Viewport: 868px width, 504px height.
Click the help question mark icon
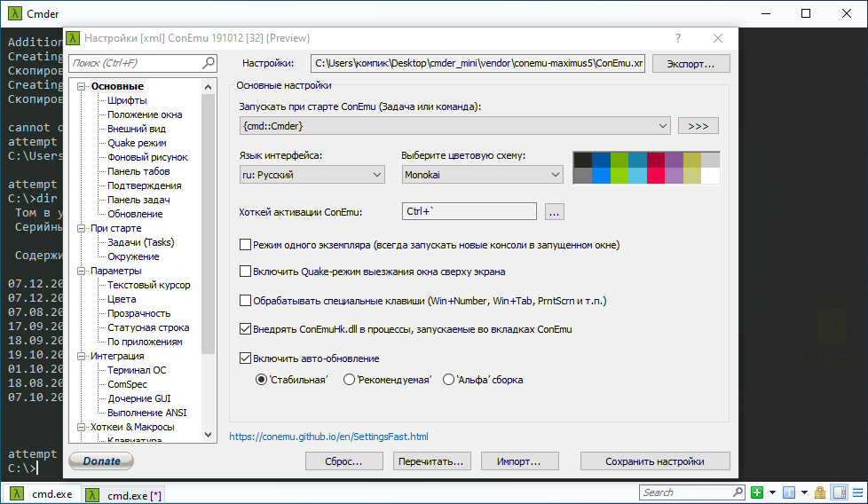click(678, 38)
